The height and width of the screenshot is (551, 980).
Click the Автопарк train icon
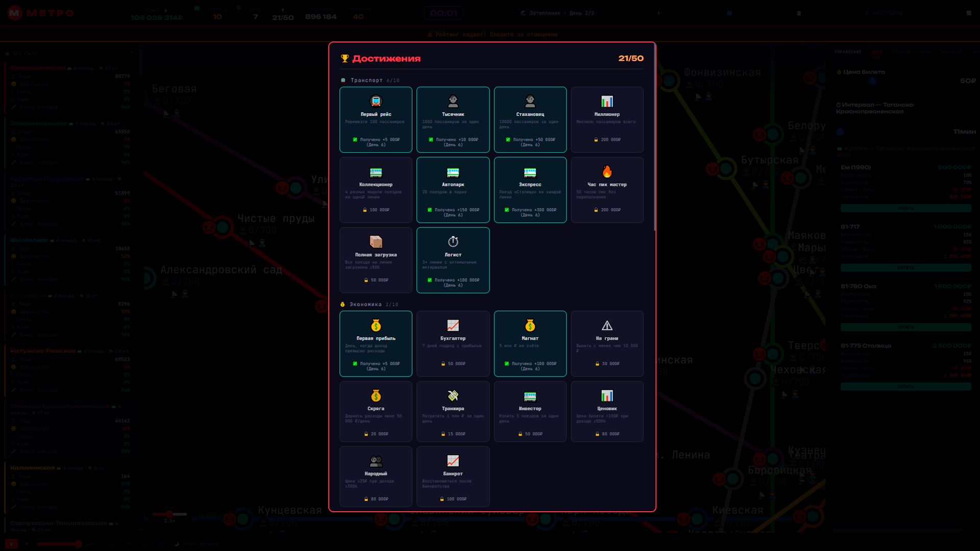tap(453, 172)
